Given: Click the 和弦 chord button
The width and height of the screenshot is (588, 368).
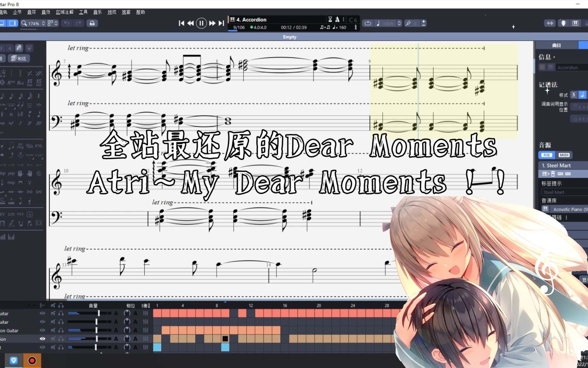Looking at the screenshot, I should point(19,59).
